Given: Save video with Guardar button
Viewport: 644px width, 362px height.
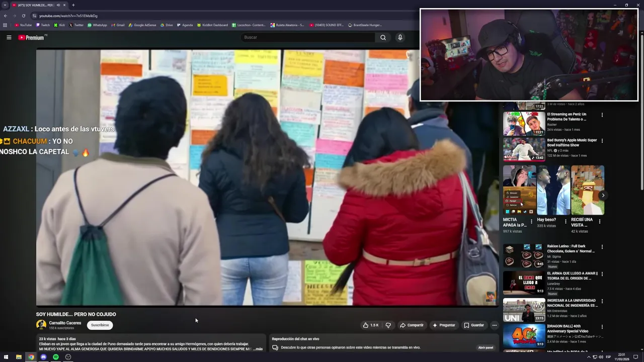Looking at the screenshot, I should (x=474, y=325).
